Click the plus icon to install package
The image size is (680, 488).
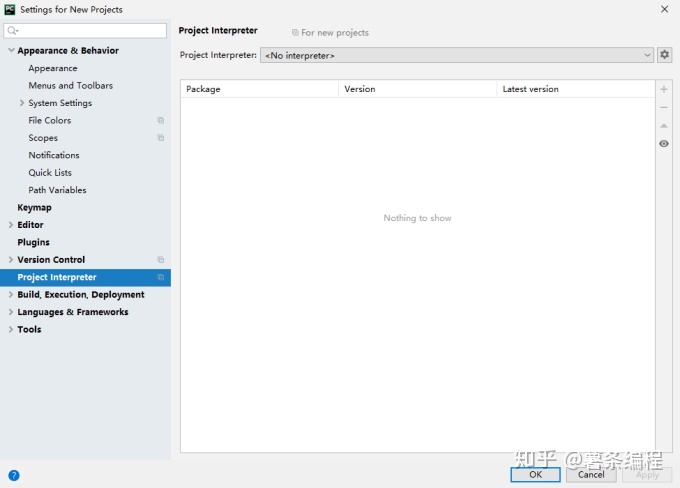click(x=664, y=89)
